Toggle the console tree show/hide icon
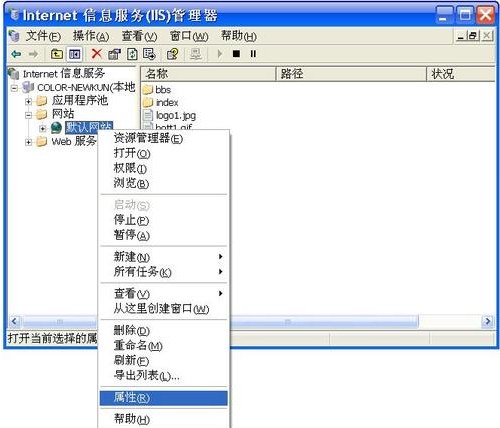 click(75, 54)
